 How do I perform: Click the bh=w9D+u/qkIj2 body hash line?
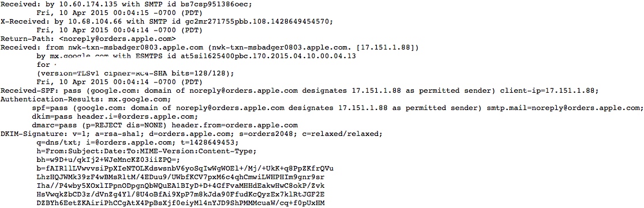[108, 160]
